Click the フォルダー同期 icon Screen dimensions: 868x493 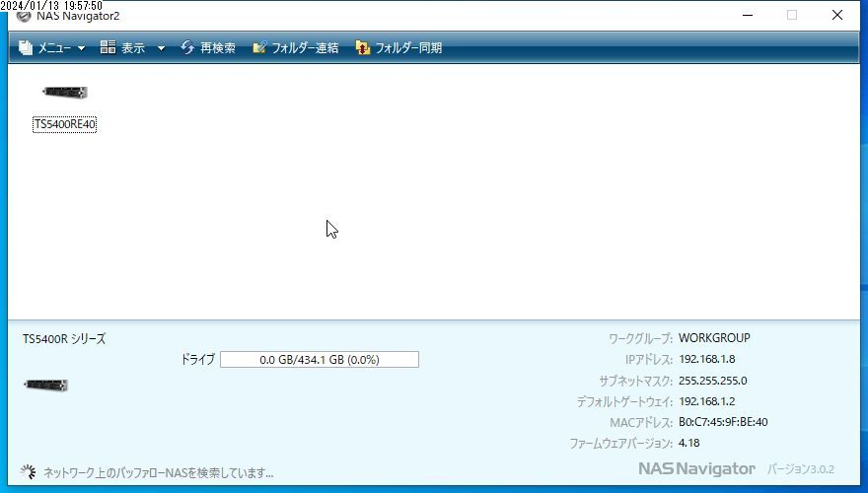click(x=363, y=47)
